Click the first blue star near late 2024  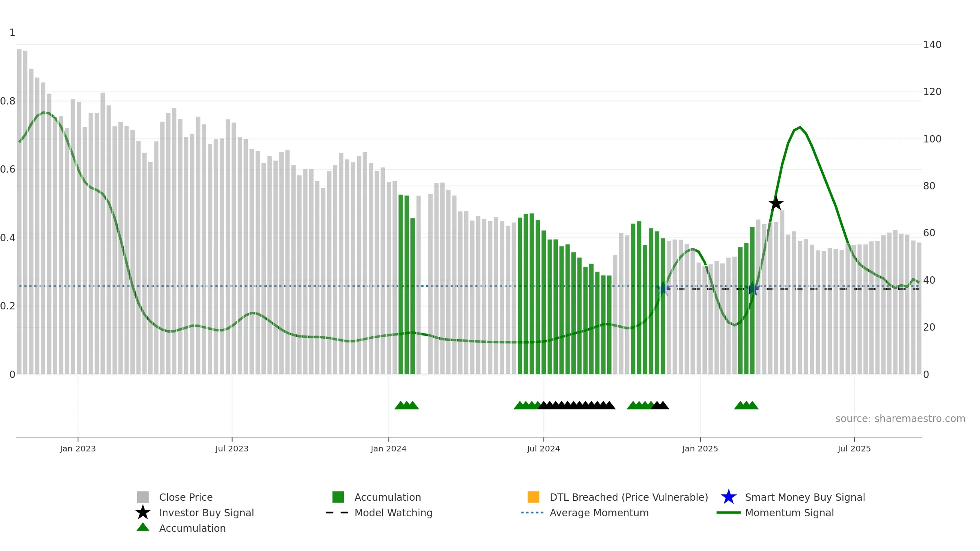coord(663,289)
